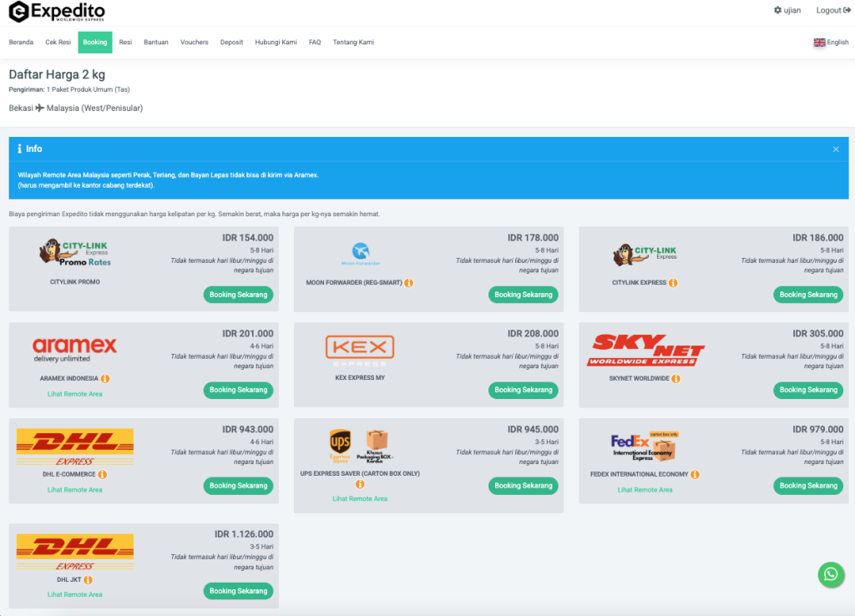The height and width of the screenshot is (616, 855).
Task: Open the Vouchers menu item
Action: click(195, 43)
